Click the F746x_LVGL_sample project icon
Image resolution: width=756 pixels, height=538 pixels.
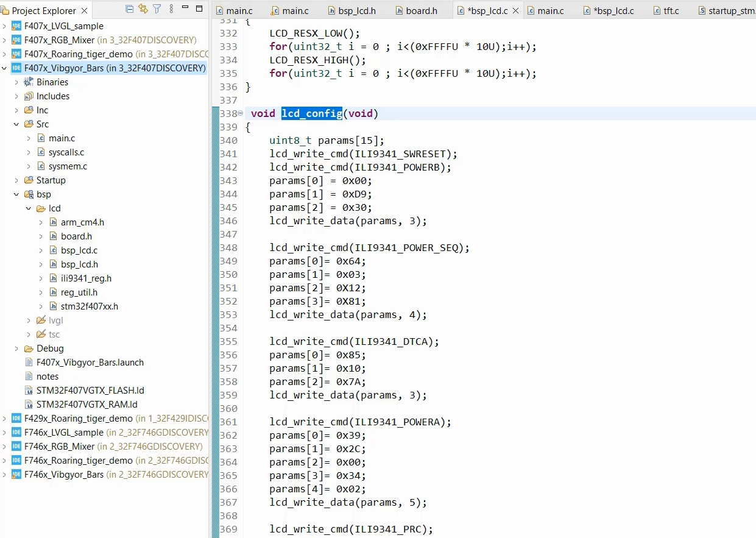[16, 433]
